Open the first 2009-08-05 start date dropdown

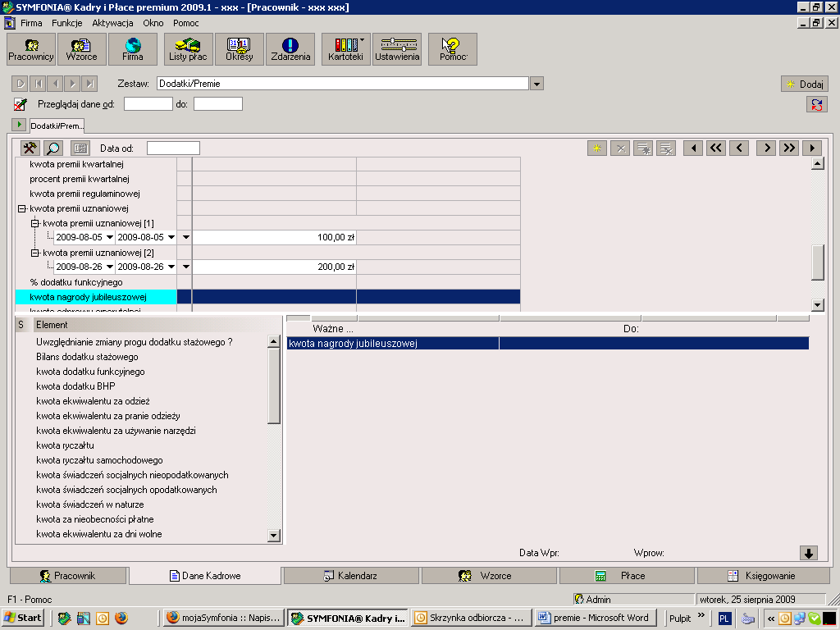pos(110,237)
